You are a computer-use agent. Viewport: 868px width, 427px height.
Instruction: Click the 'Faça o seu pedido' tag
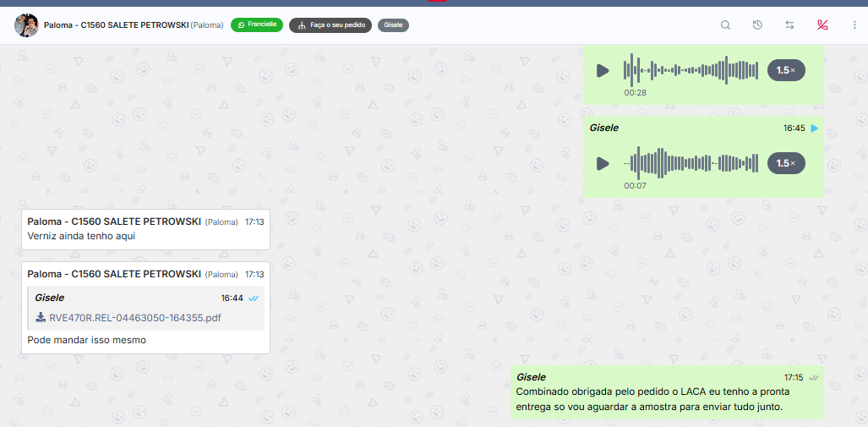[x=330, y=25]
